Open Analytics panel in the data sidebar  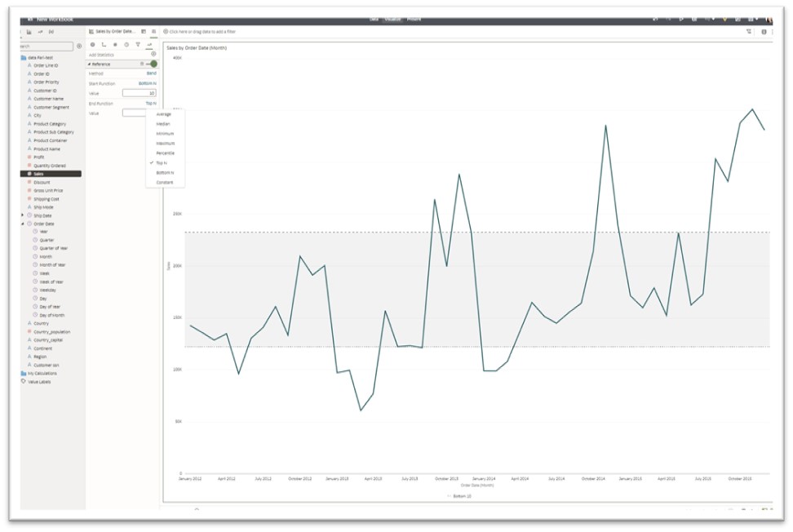pos(41,32)
